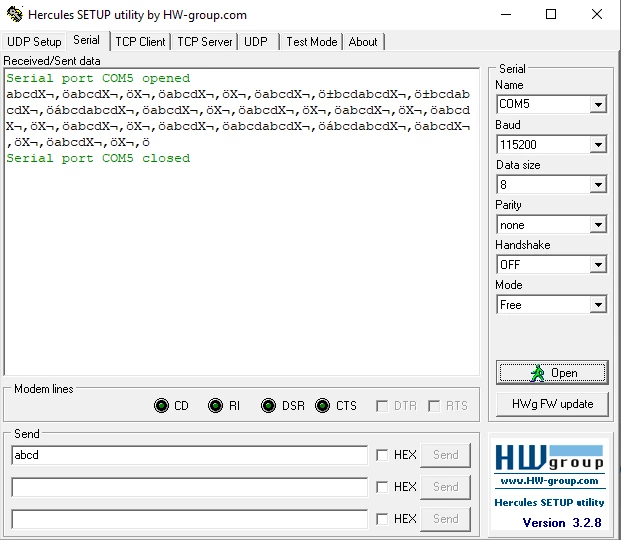Click the HW group logo
621x540 pixels.
click(550, 458)
